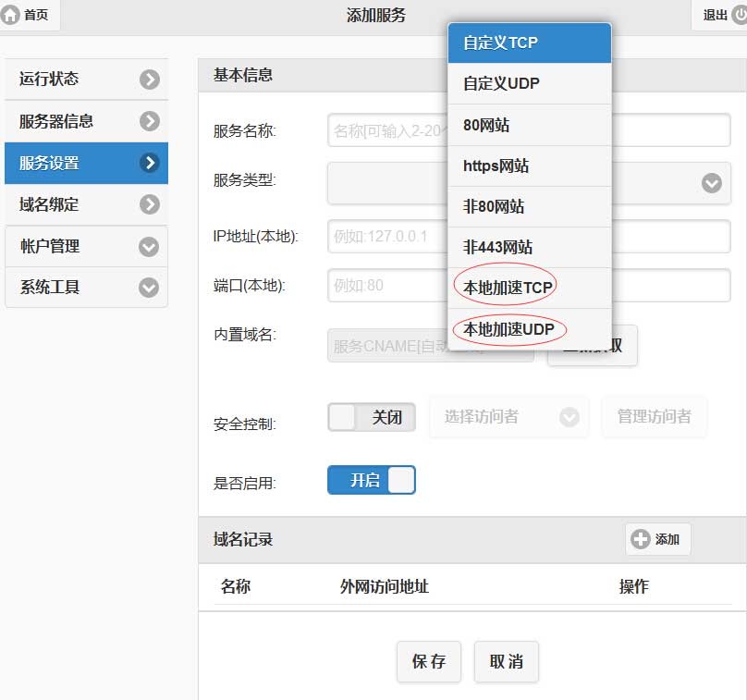This screenshot has width=747, height=700.
Task: Toggle the 是否启用 switch showing 开启
Action: [x=371, y=480]
